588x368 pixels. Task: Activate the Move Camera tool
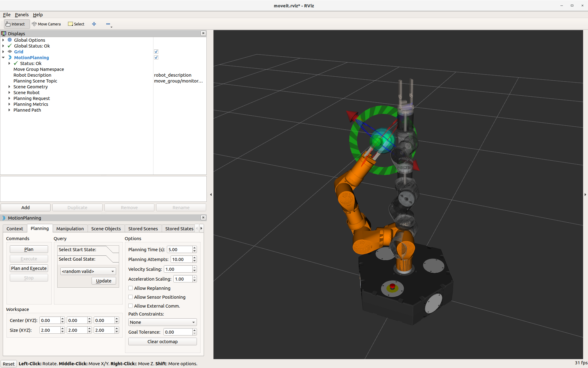click(46, 24)
